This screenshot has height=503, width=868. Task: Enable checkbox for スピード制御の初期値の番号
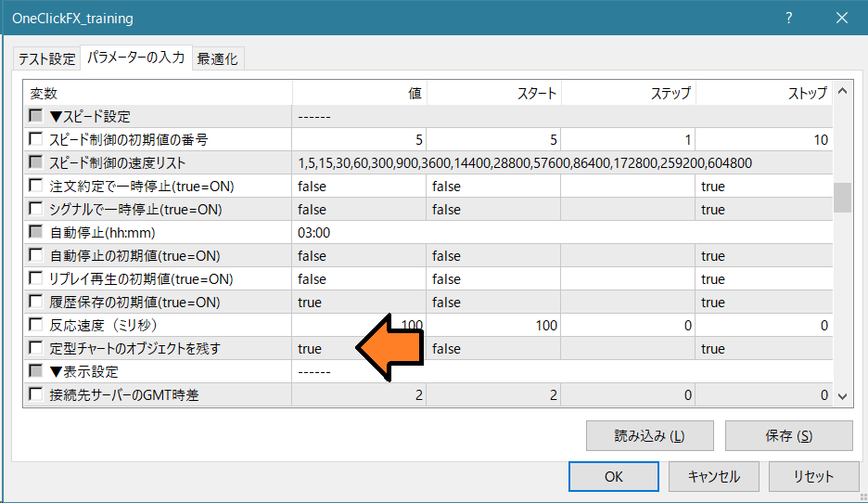pyautogui.click(x=36, y=140)
